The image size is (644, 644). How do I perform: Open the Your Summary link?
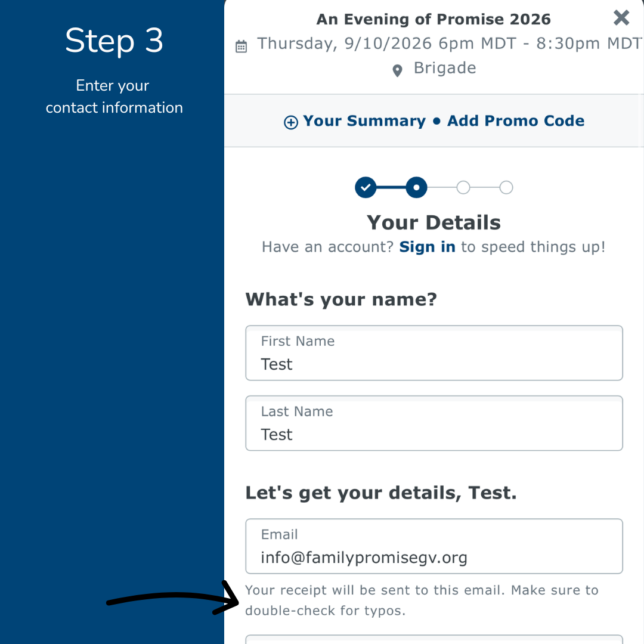(364, 120)
